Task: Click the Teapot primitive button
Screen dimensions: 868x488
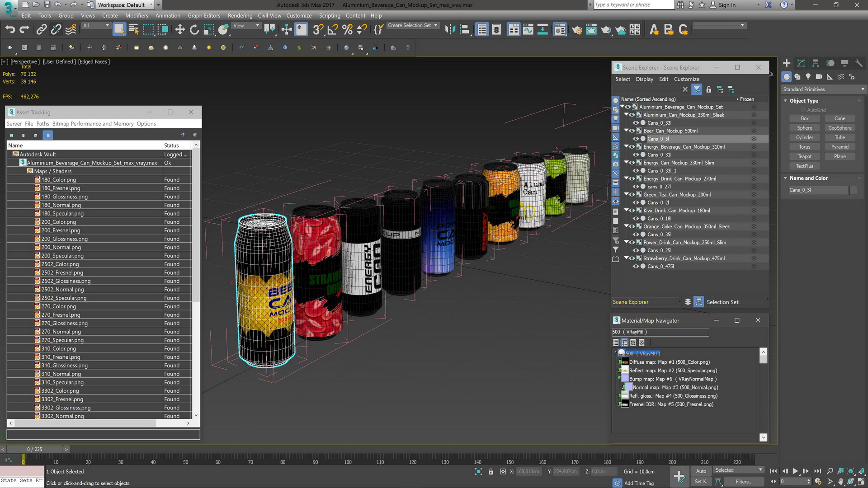Action: coord(804,156)
